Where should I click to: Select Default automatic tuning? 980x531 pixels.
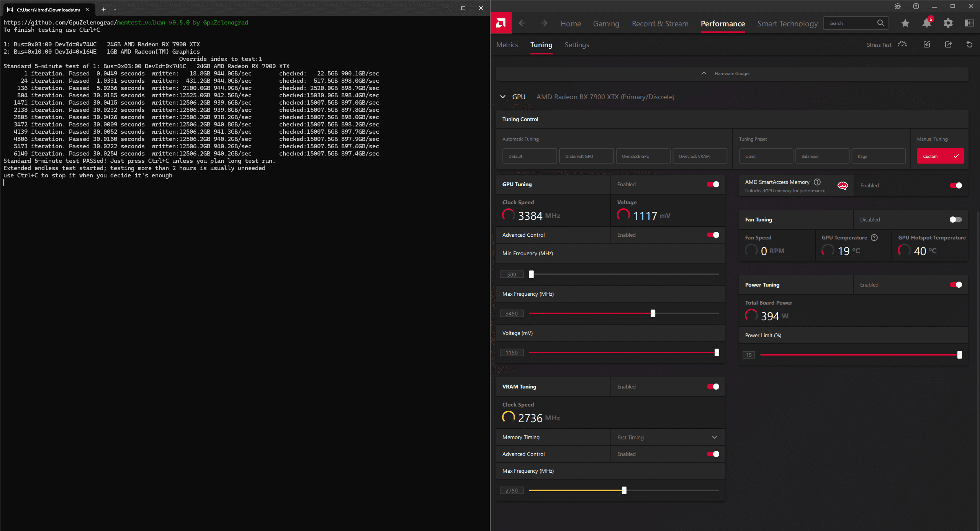click(530, 156)
